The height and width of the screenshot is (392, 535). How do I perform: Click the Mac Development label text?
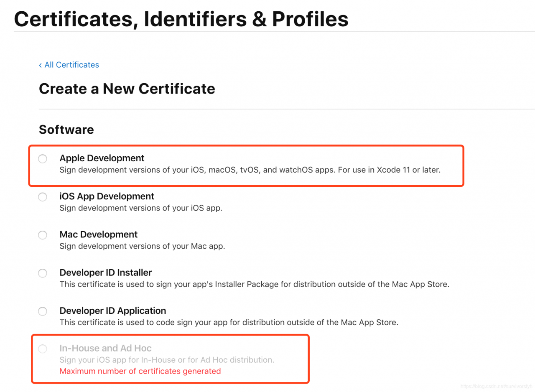pos(98,234)
